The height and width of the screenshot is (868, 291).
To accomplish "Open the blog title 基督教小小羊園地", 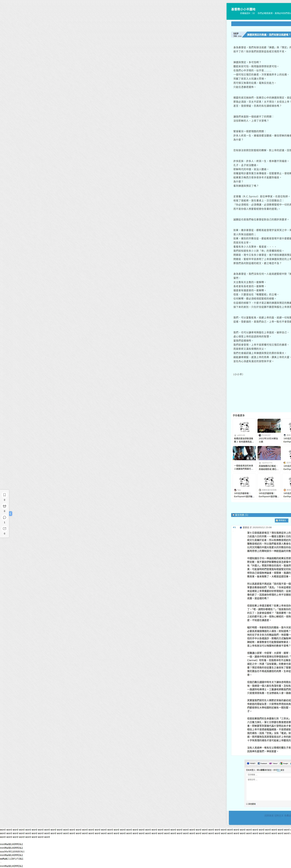I will click(243, 9).
